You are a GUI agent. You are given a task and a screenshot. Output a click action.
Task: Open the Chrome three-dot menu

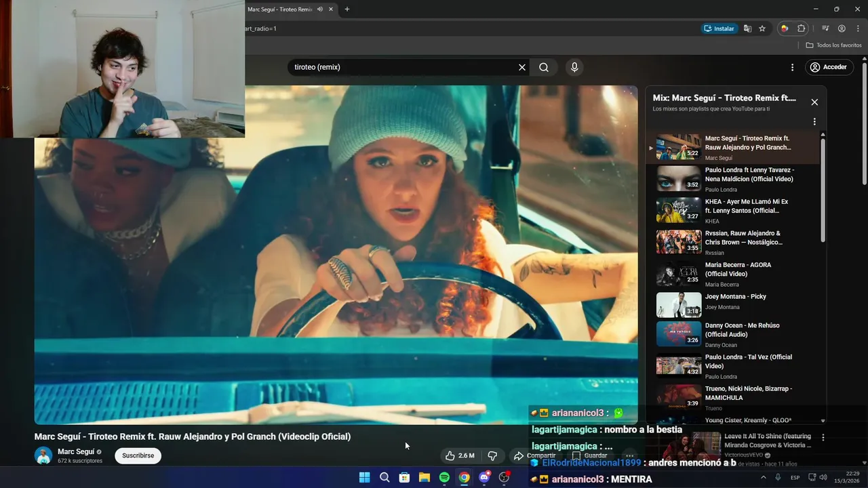(857, 28)
